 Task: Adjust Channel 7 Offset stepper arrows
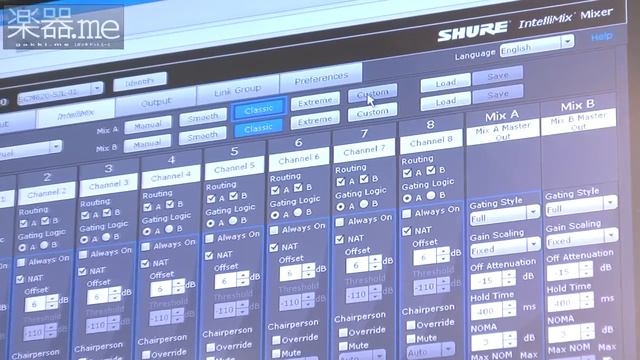tap(376, 263)
